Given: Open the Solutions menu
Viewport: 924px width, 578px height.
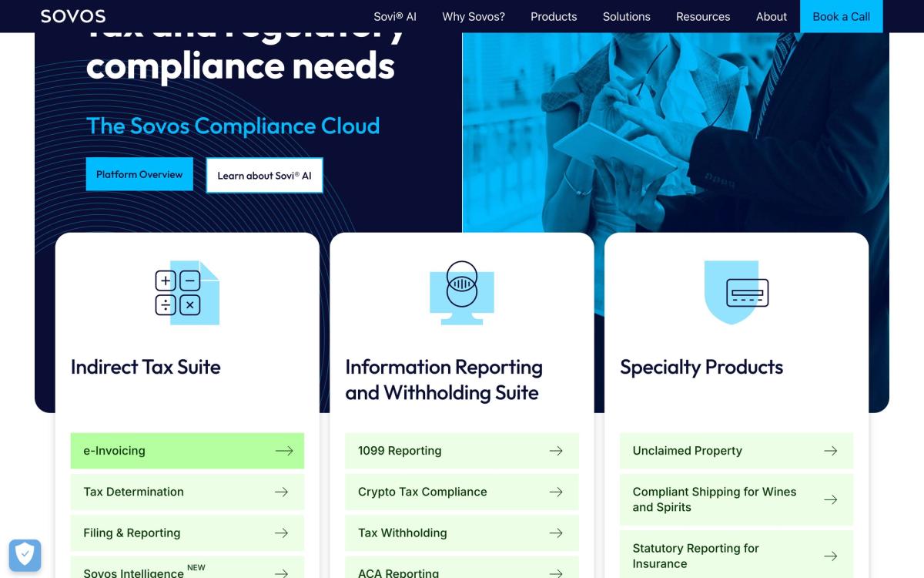Looking at the screenshot, I should point(627,16).
